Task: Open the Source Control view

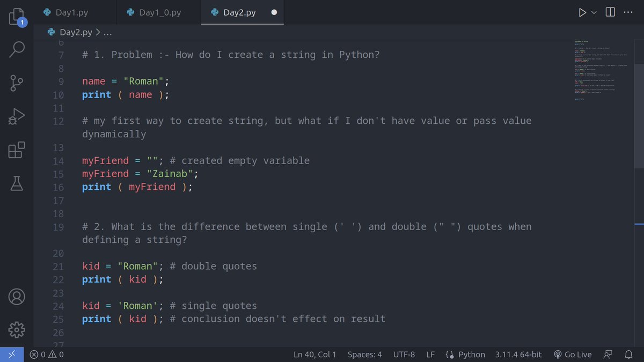Action: tap(17, 83)
